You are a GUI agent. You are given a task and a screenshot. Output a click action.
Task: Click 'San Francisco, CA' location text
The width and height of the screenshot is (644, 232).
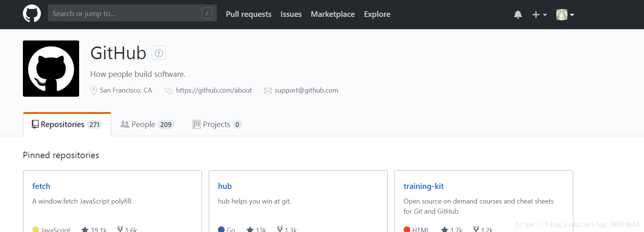(126, 90)
